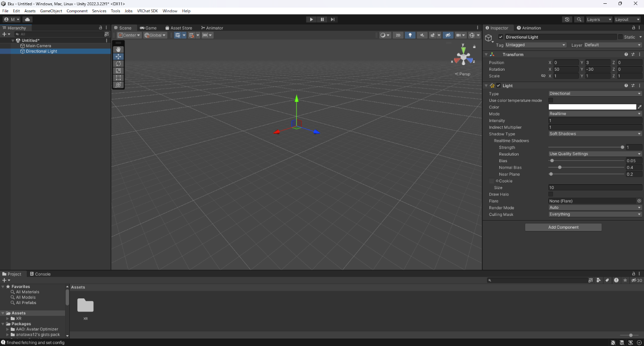Click the Pause button

[x=322, y=19]
